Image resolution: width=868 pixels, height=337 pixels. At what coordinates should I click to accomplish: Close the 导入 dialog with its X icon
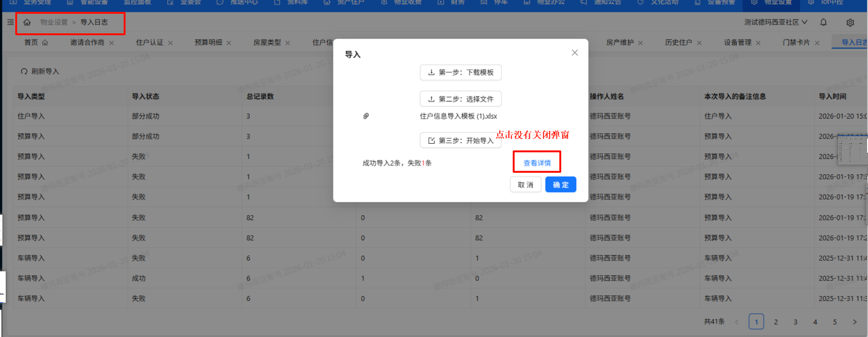pyautogui.click(x=575, y=53)
